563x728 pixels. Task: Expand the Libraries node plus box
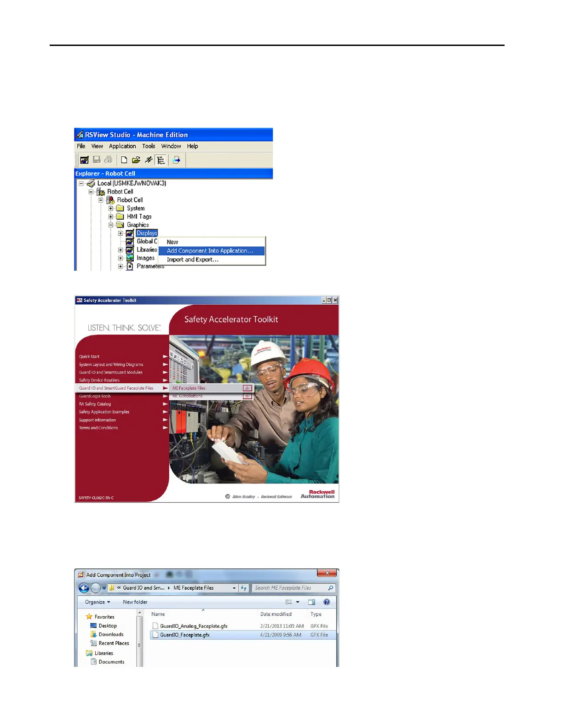[121, 250]
